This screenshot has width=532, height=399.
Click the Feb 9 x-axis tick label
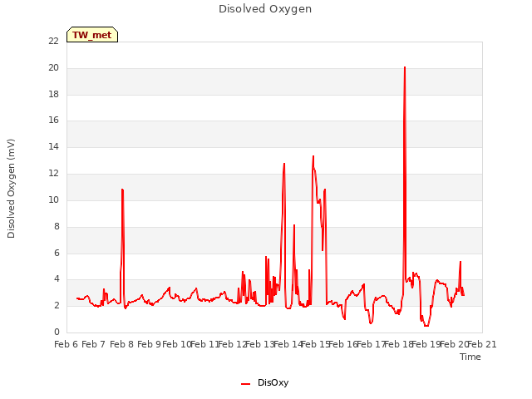(x=150, y=344)
